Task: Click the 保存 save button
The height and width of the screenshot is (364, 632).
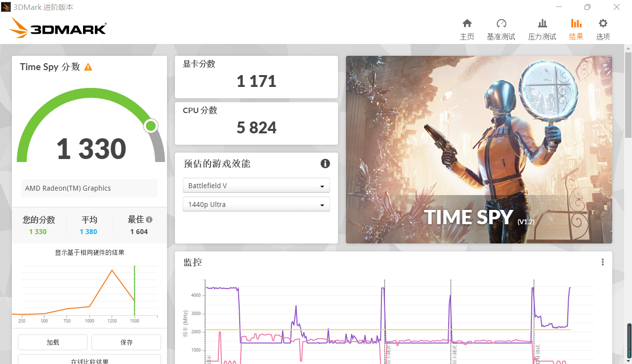Action: (126, 342)
